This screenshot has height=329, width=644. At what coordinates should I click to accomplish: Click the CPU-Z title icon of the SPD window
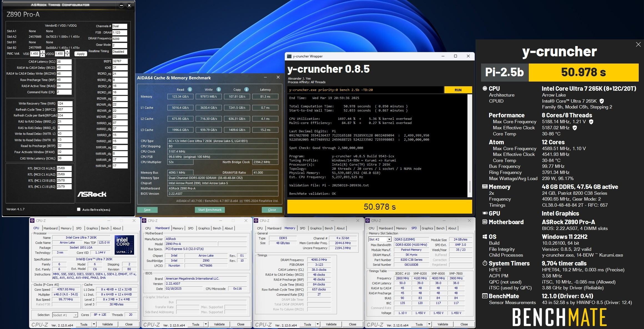click(x=368, y=221)
